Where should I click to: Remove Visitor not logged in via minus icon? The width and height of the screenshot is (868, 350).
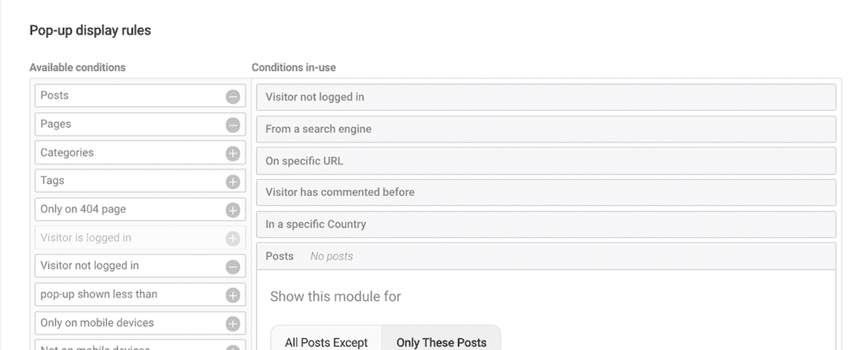232,266
